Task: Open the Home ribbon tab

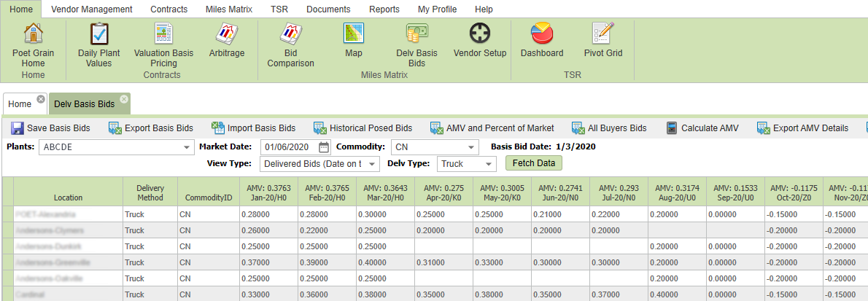Action: pyautogui.click(x=21, y=9)
